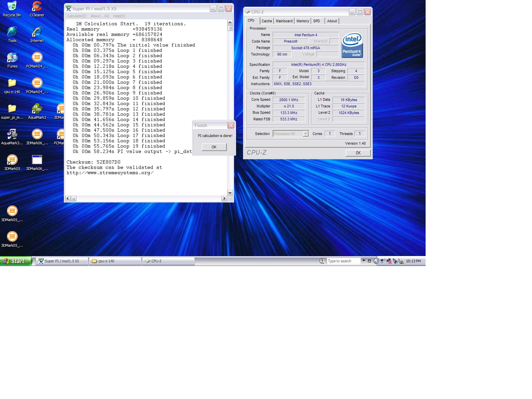Click the rocket tray icon
Viewport: 532px width, 399px height.
pyautogui.click(x=395, y=261)
